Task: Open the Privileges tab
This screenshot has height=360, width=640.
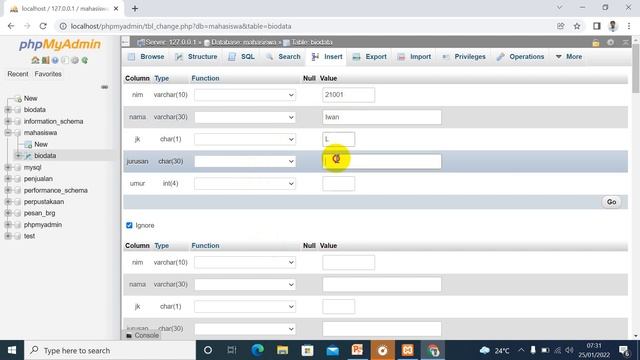Action: (464, 57)
